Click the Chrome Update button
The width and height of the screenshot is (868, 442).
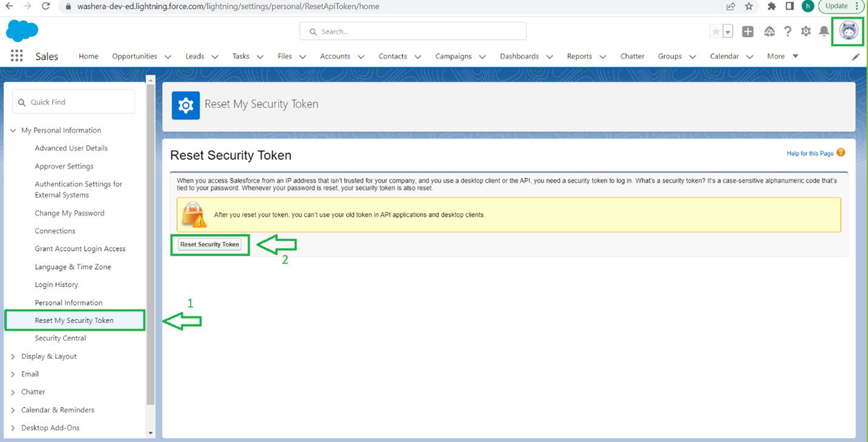(x=841, y=6)
